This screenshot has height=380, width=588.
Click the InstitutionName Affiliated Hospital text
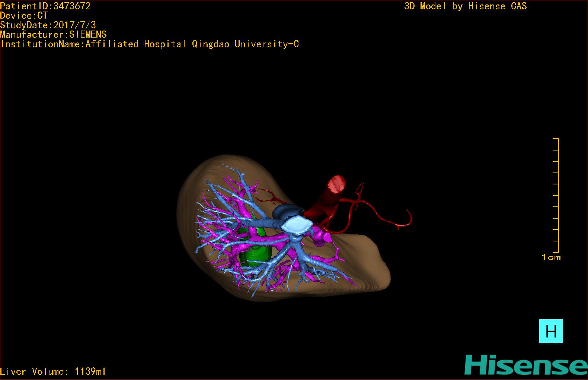(150, 44)
